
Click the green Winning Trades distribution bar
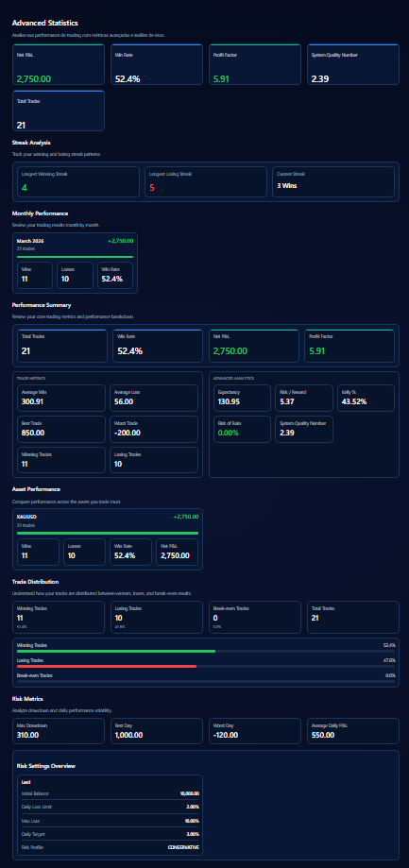click(116, 651)
